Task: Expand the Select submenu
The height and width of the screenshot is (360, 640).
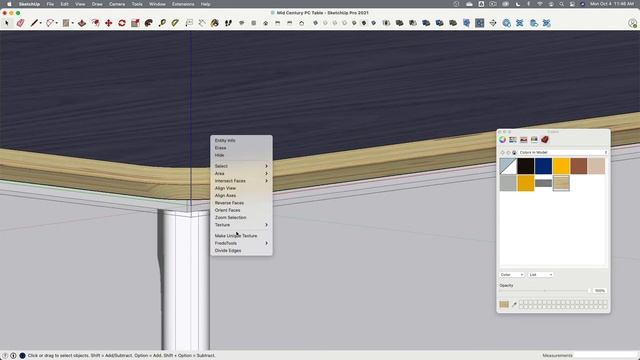Action: click(241, 166)
